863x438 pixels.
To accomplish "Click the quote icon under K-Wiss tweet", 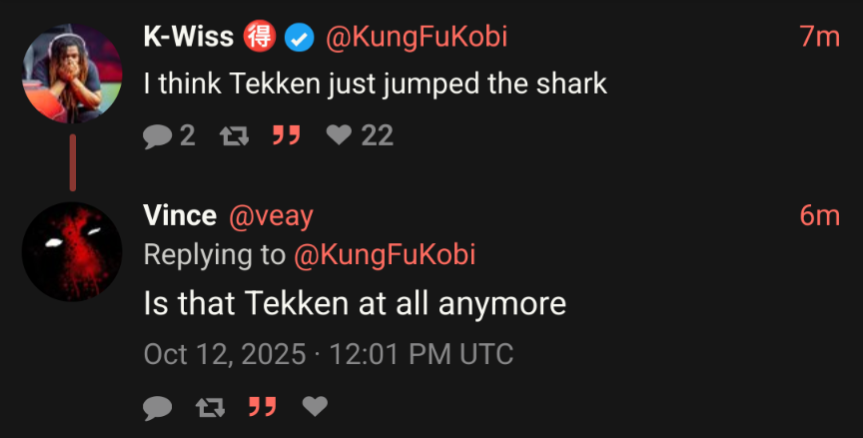I will pos(286,135).
